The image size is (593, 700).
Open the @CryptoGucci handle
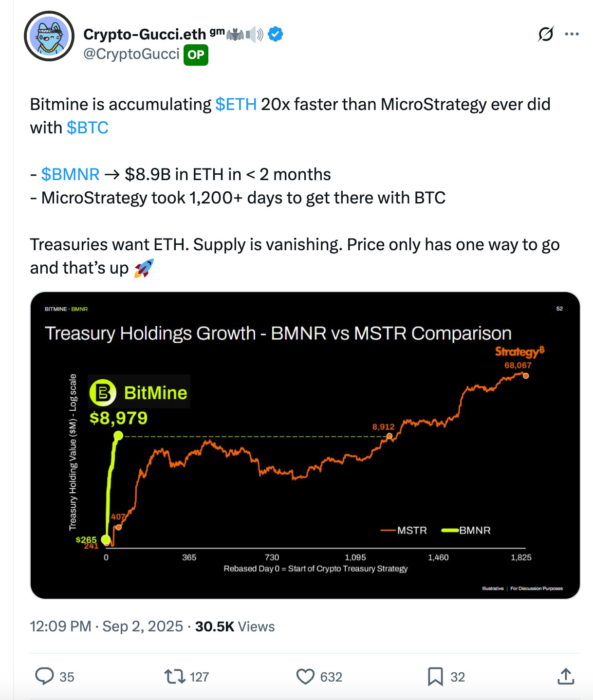pyautogui.click(x=131, y=54)
